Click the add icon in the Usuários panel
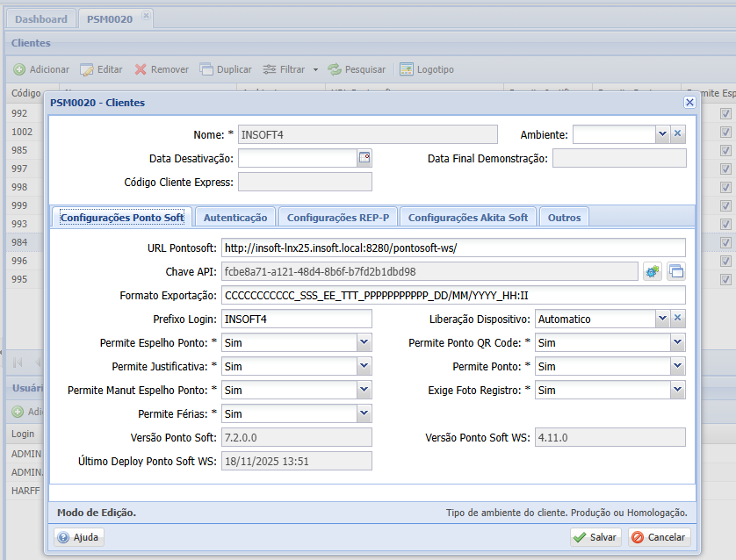The height and width of the screenshot is (560, 736). click(18, 412)
